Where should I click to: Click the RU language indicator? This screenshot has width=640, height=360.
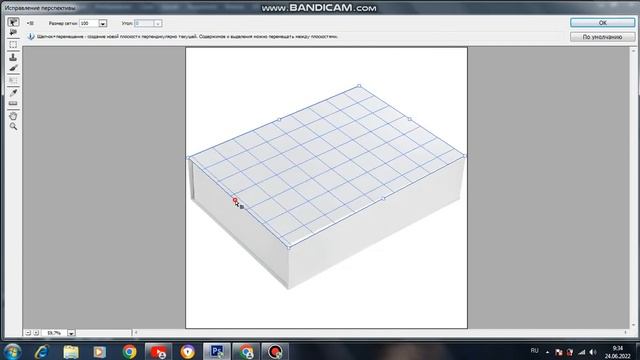pos(534,351)
